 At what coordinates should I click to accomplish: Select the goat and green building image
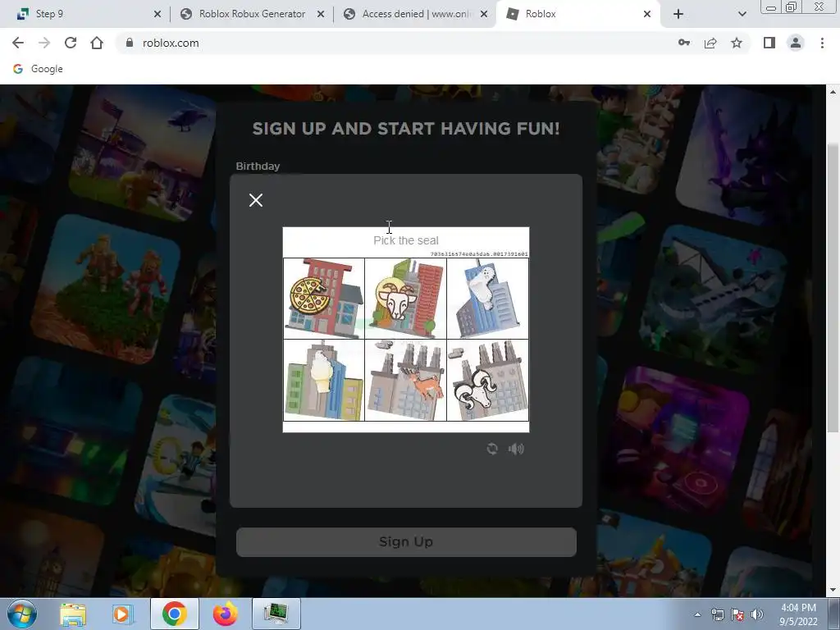pos(405,299)
